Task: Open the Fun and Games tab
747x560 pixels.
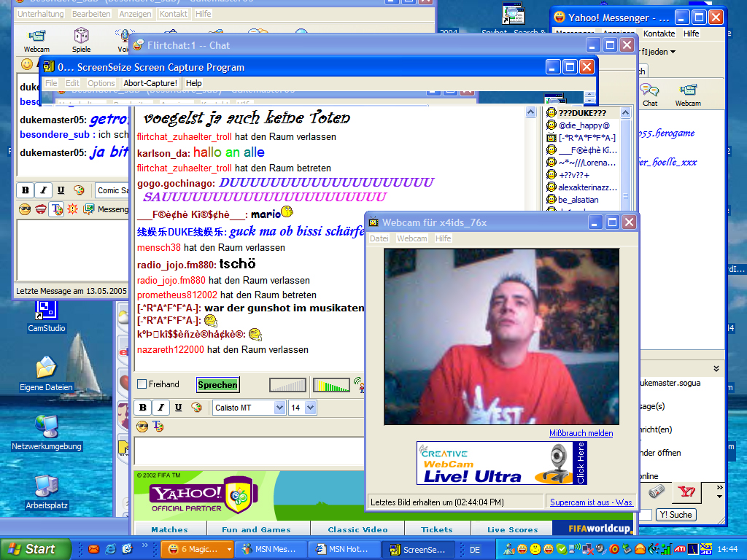Action: [x=256, y=529]
